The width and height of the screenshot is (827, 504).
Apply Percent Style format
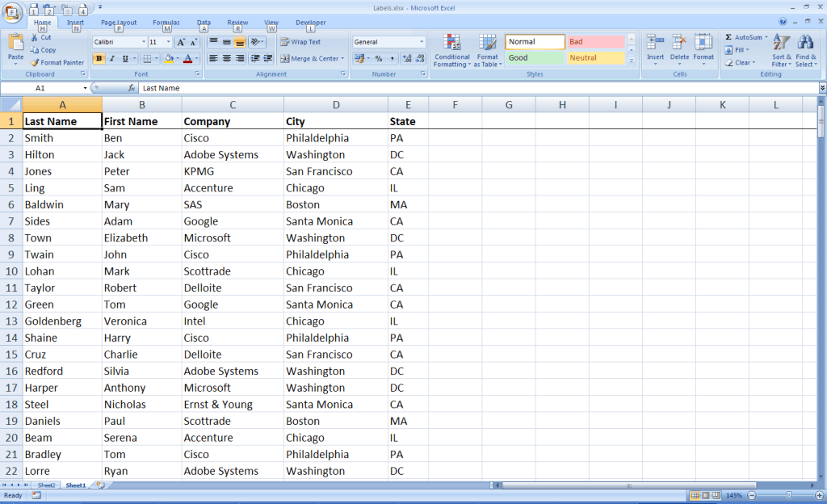(x=379, y=58)
